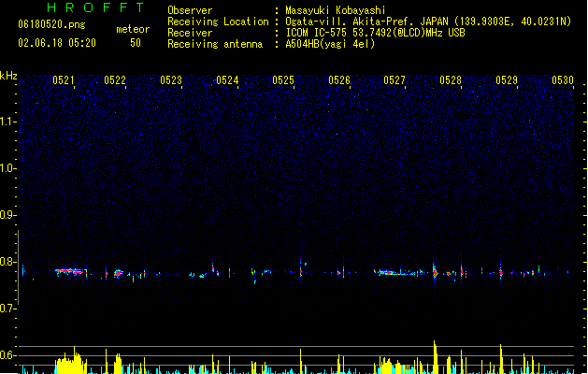This screenshot has width=588, height=374.
Task: Click the long meteor echo below the 0521 marker
Action: point(70,271)
